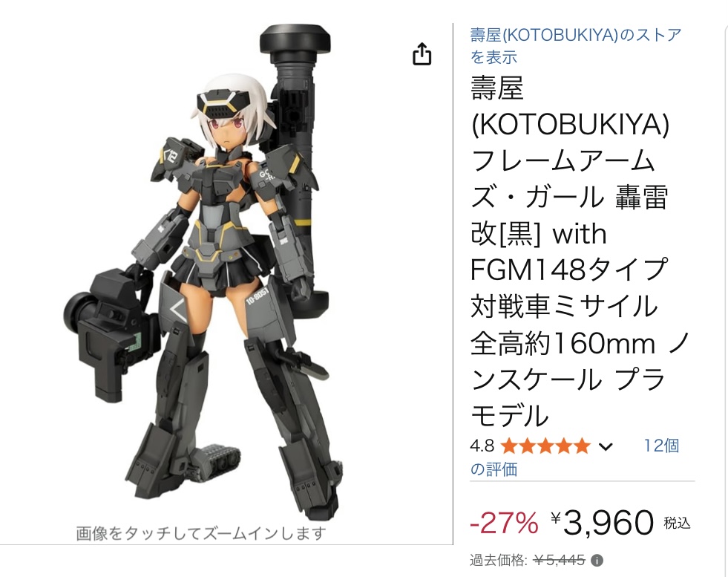This screenshot has width=728, height=577.
Task: Tap the handheld launch unit in image
Action: [x=109, y=332]
